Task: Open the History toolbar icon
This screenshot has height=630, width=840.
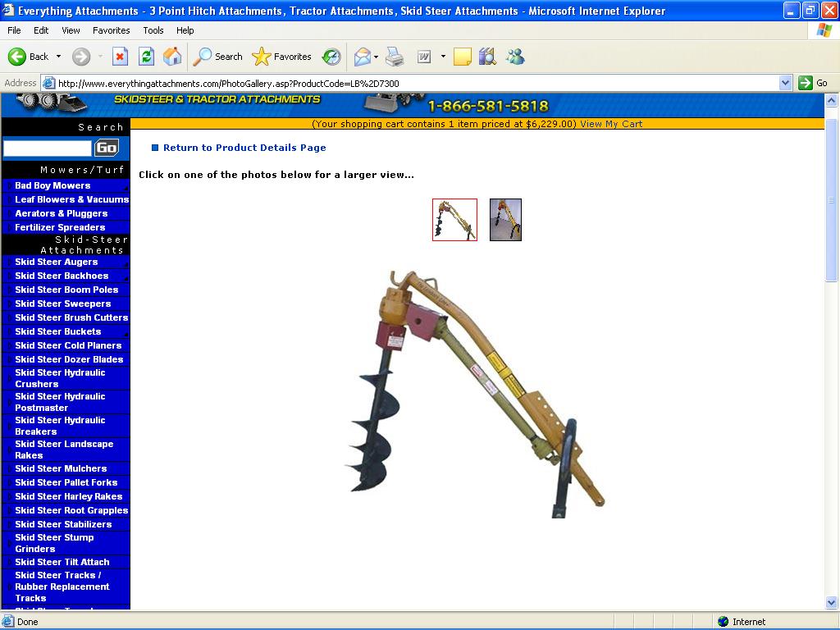Action: [x=331, y=57]
